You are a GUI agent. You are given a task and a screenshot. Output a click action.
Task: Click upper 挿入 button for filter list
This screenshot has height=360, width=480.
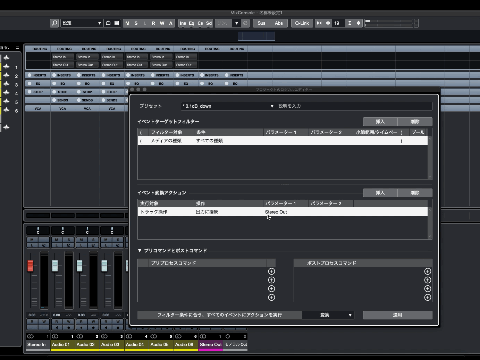[x=380, y=122]
